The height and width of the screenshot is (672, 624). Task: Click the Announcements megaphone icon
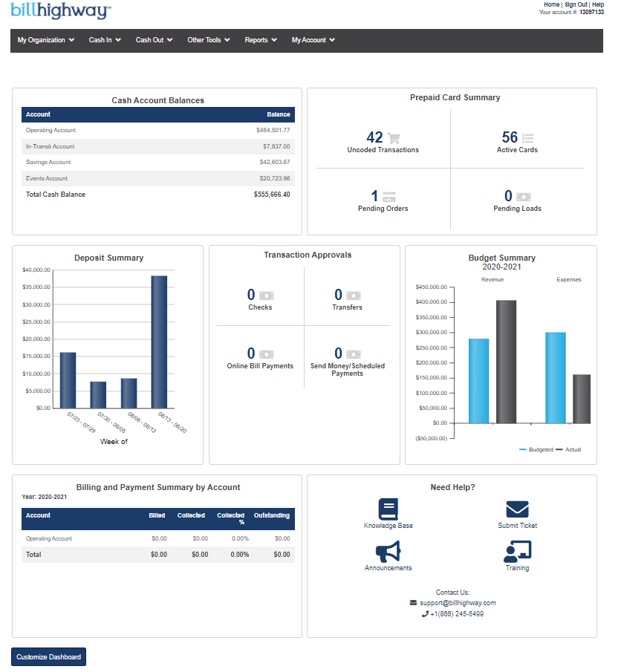388,552
